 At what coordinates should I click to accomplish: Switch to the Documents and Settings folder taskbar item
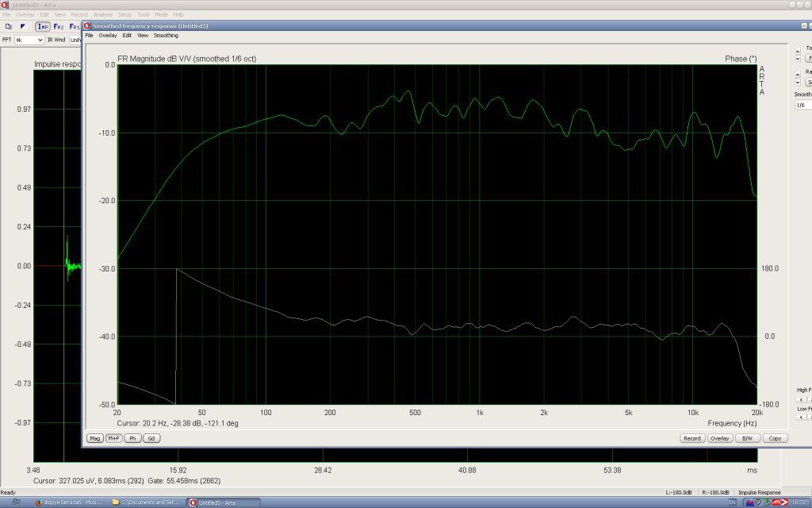[x=146, y=502]
